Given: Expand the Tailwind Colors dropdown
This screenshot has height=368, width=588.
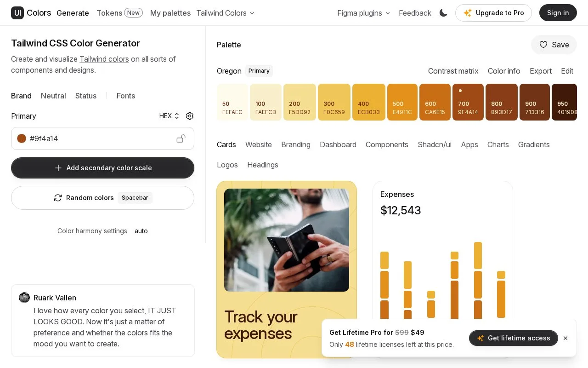Looking at the screenshot, I should click(x=226, y=13).
